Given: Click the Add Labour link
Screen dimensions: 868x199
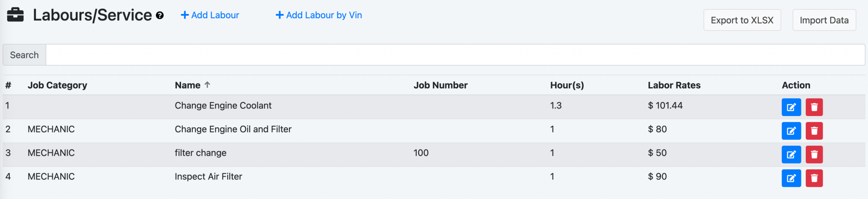Looking at the screenshot, I should pyautogui.click(x=210, y=15).
